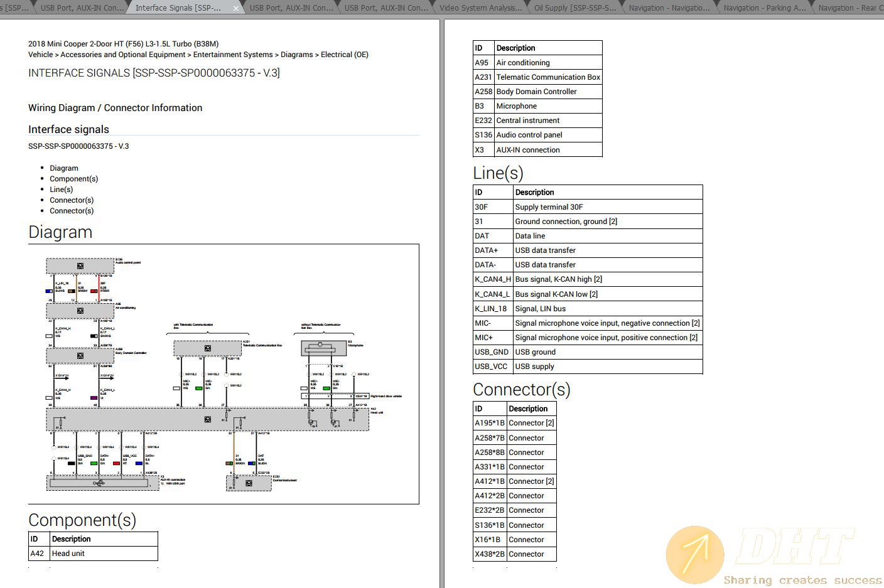This screenshot has width=884, height=588.
Task: Switch to the Video System Analysis tab
Action: coord(480,8)
